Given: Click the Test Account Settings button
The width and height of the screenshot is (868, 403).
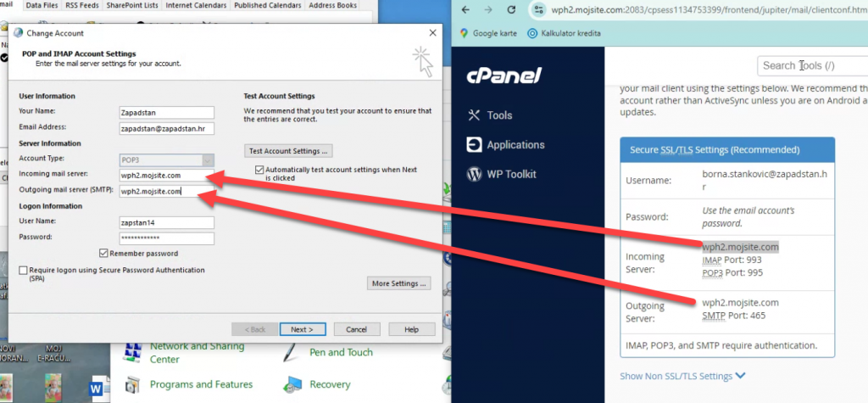Looking at the screenshot, I should (x=288, y=151).
